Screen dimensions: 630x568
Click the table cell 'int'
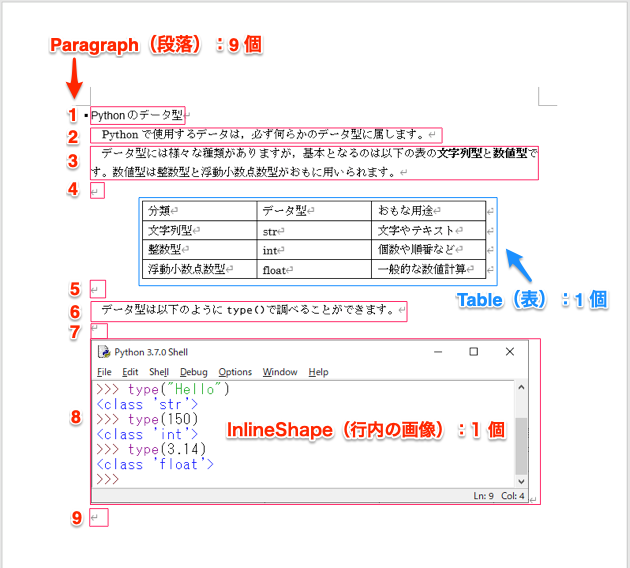[x=314, y=249]
